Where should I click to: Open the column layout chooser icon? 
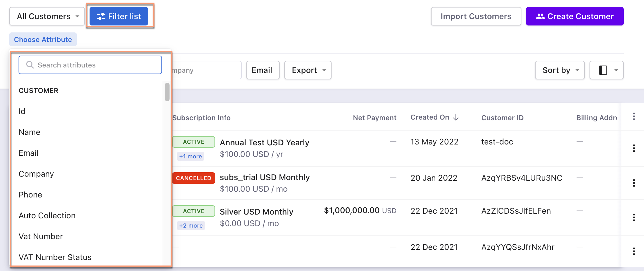pyautogui.click(x=606, y=70)
